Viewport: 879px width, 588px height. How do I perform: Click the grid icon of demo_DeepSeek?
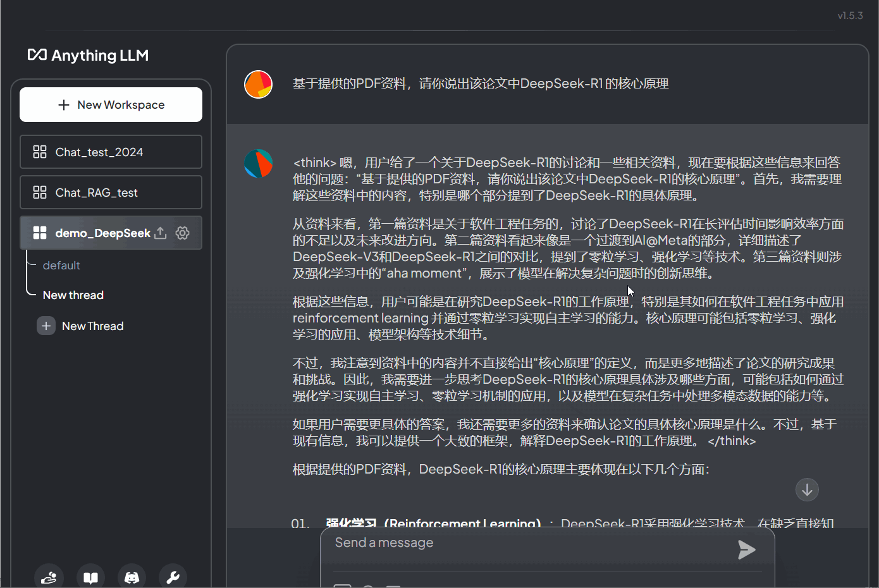click(x=40, y=233)
